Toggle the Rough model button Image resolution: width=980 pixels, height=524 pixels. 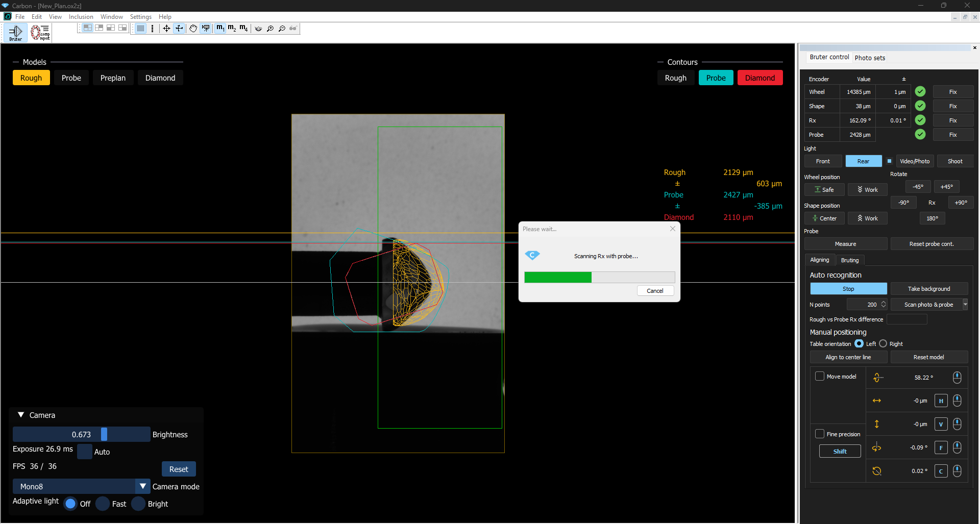[x=31, y=78]
